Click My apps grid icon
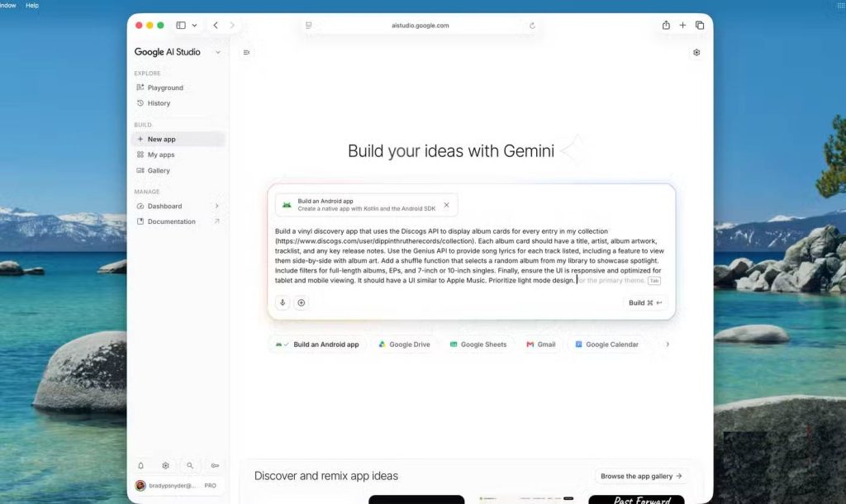846x504 pixels. tap(140, 155)
